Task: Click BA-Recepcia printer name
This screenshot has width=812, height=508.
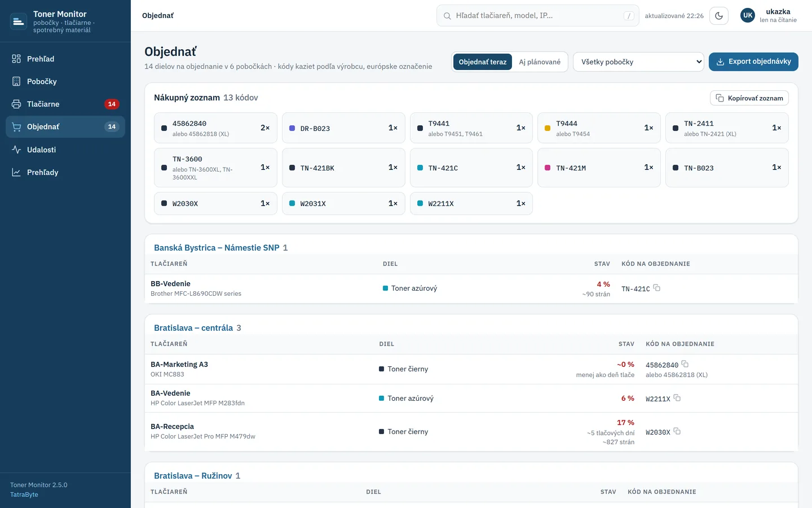Action: coord(172,426)
